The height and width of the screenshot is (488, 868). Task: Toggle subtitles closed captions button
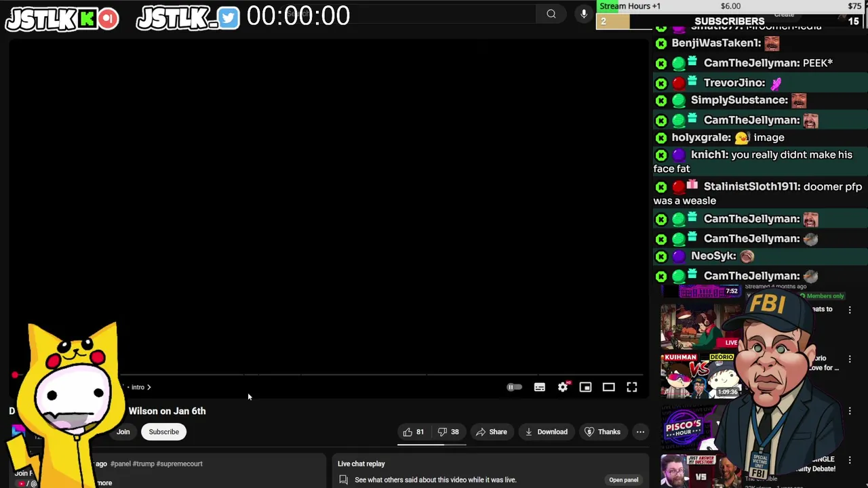click(x=540, y=387)
